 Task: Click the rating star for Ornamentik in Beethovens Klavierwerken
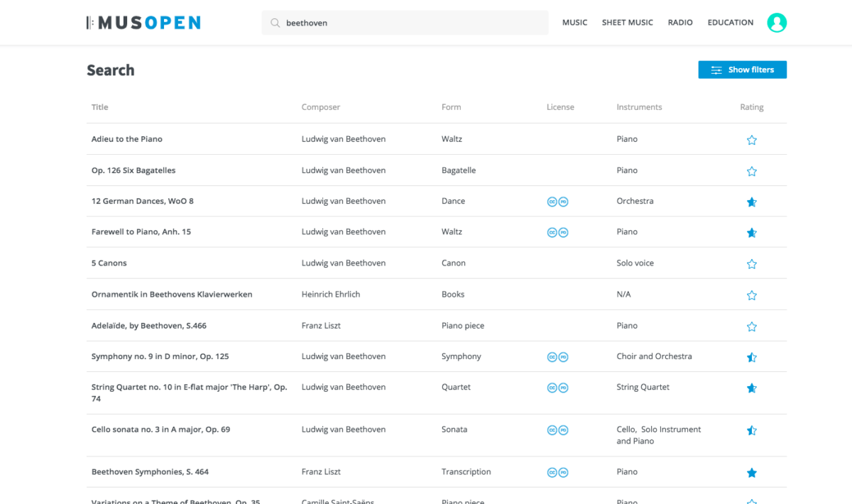(752, 295)
